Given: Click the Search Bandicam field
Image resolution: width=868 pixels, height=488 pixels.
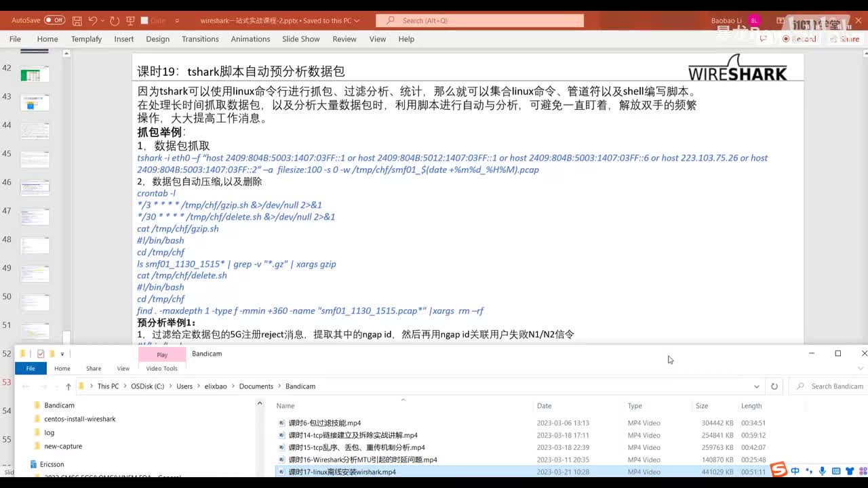Looking at the screenshot, I should [829, 386].
